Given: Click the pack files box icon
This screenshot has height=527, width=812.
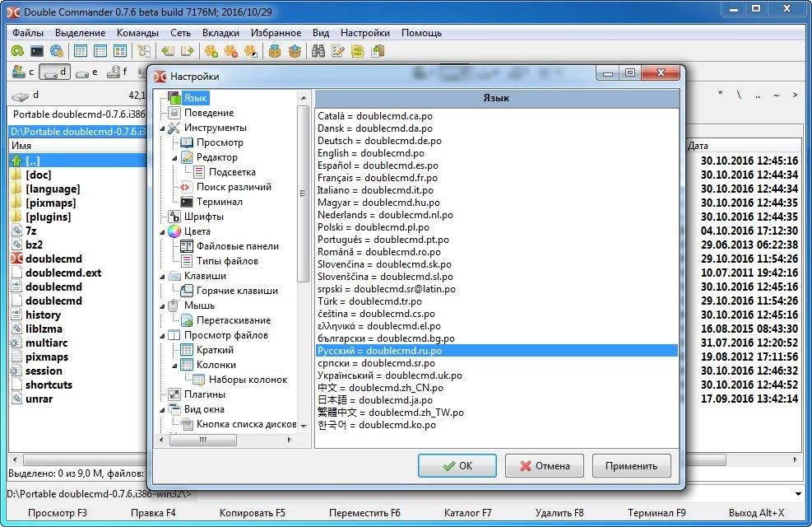Looking at the screenshot, I should [x=275, y=51].
